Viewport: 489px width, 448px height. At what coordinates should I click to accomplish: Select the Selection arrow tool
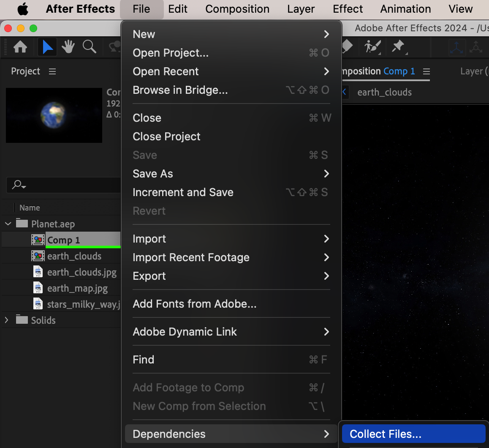point(47,47)
